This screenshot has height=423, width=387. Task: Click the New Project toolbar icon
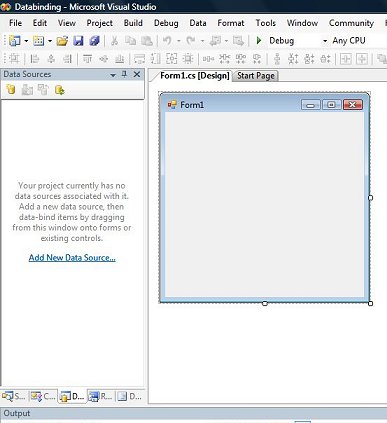pos(15,41)
